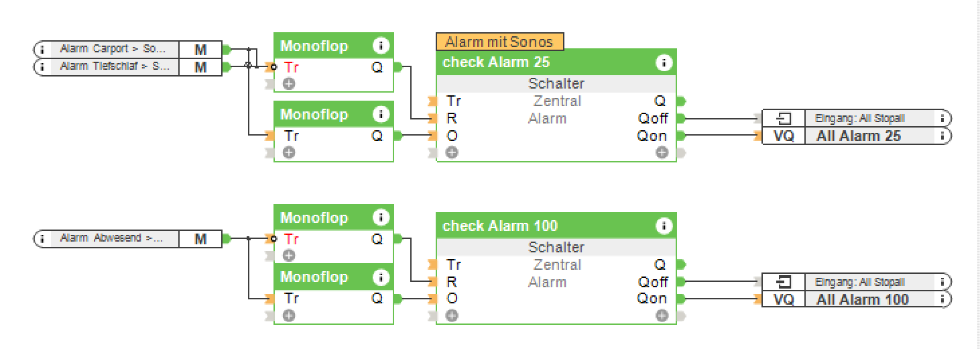980x349 pixels.
Task: Click the M marker icon of Alarm Abwesend
Action: 200,238
